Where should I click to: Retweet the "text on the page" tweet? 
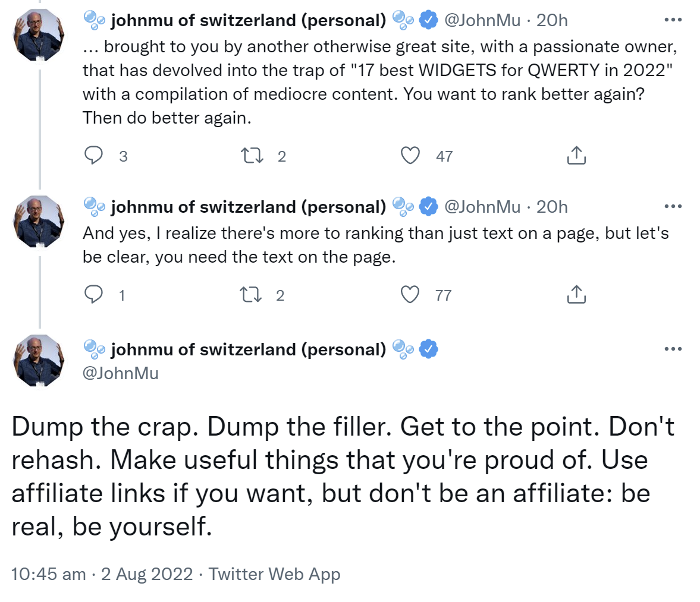point(250,295)
